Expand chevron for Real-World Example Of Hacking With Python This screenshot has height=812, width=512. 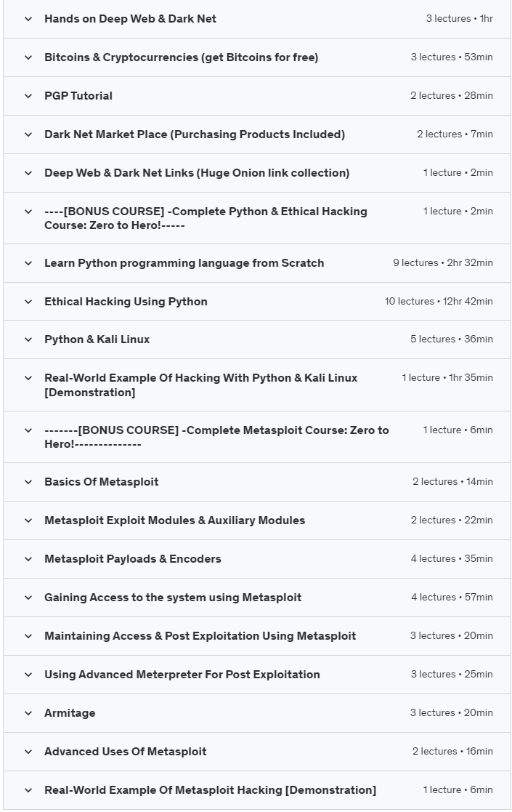28,378
